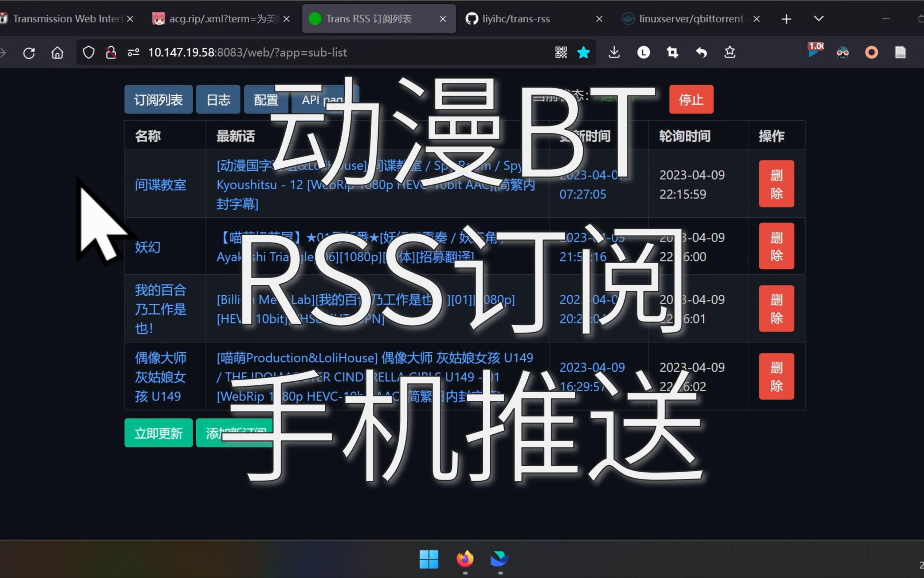Image resolution: width=924 pixels, height=578 pixels.
Task: Click the 操作 column header
Action: click(772, 136)
